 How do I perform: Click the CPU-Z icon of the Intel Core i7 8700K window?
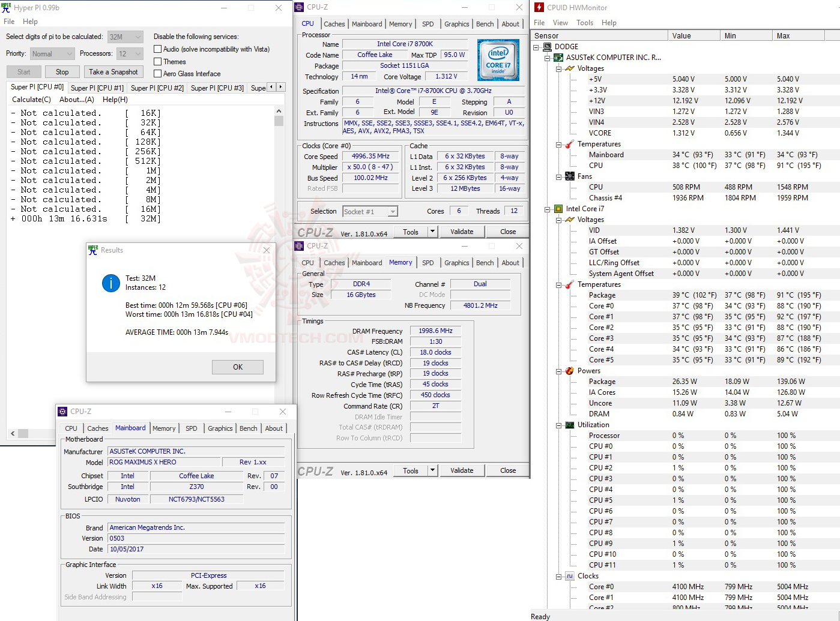[300, 7]
